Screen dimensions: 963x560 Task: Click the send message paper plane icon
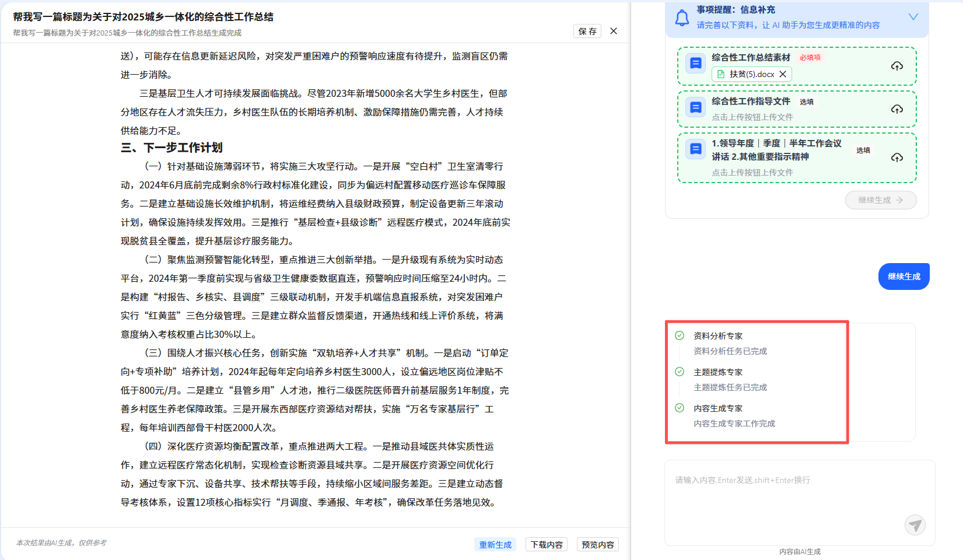(915, 525)
